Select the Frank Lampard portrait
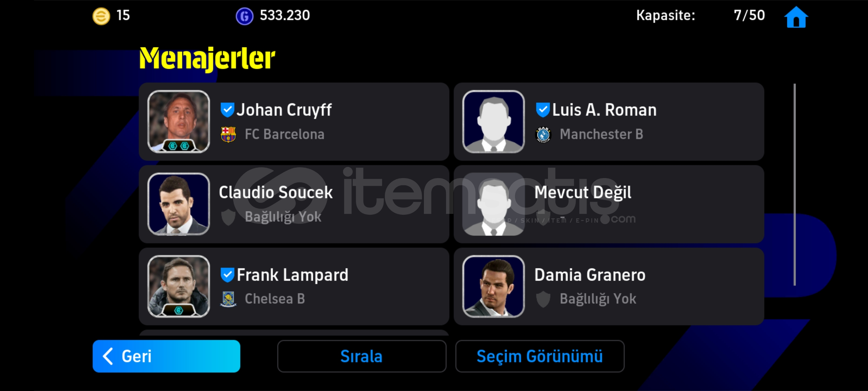The width and height of the screenshot is (868, 391). pos(179,286)
